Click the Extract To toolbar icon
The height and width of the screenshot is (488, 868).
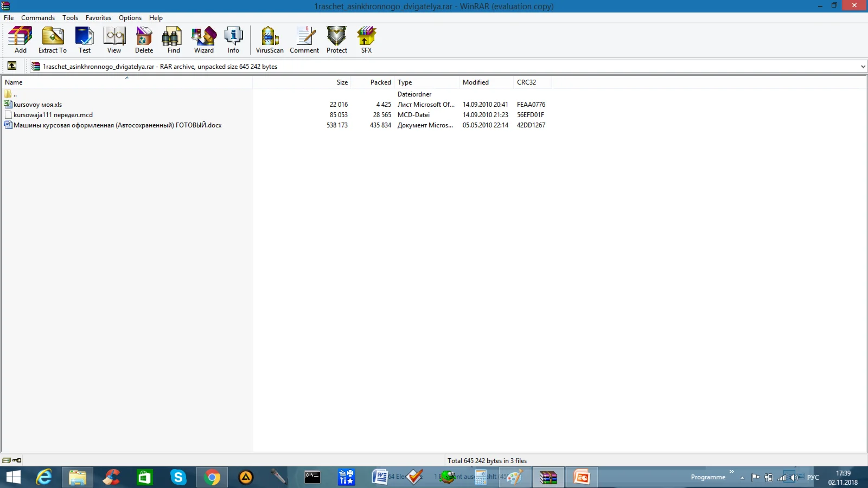pos(53,40)
